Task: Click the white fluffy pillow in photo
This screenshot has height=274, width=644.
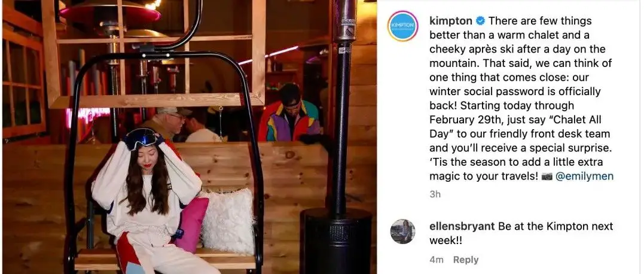Action: (x=228, y=221)
